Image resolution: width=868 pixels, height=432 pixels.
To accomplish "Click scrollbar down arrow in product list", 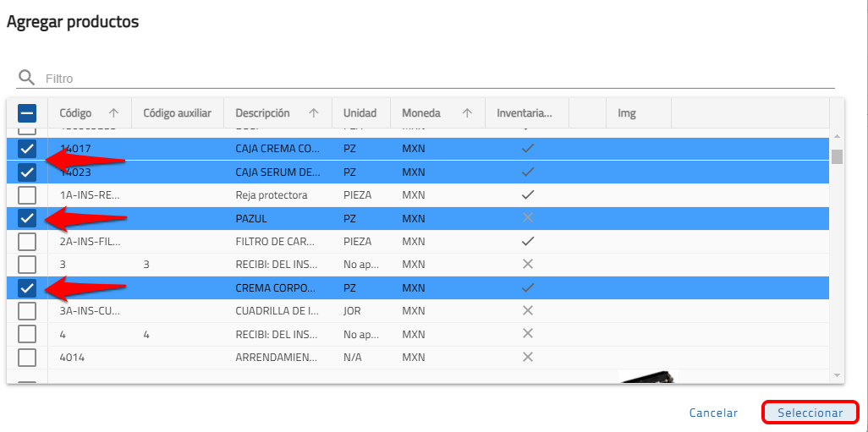I will tap(837, 375).
